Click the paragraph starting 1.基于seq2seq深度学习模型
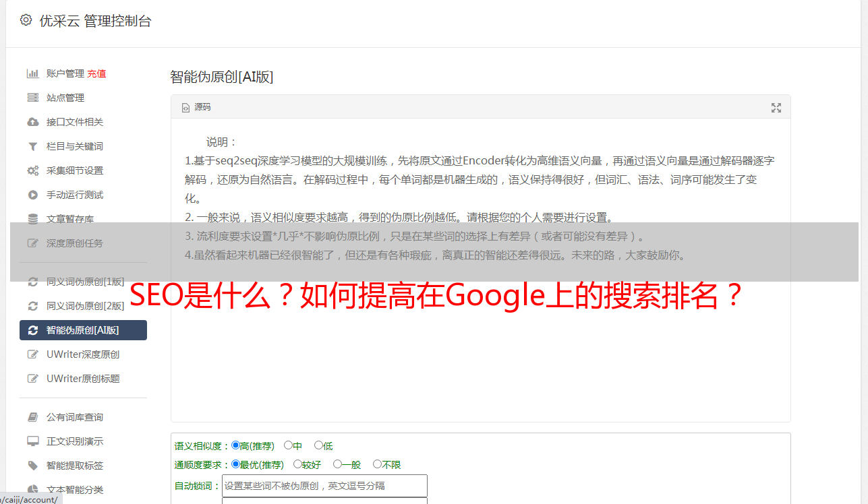868x504 pixels. tap(480, 180)
